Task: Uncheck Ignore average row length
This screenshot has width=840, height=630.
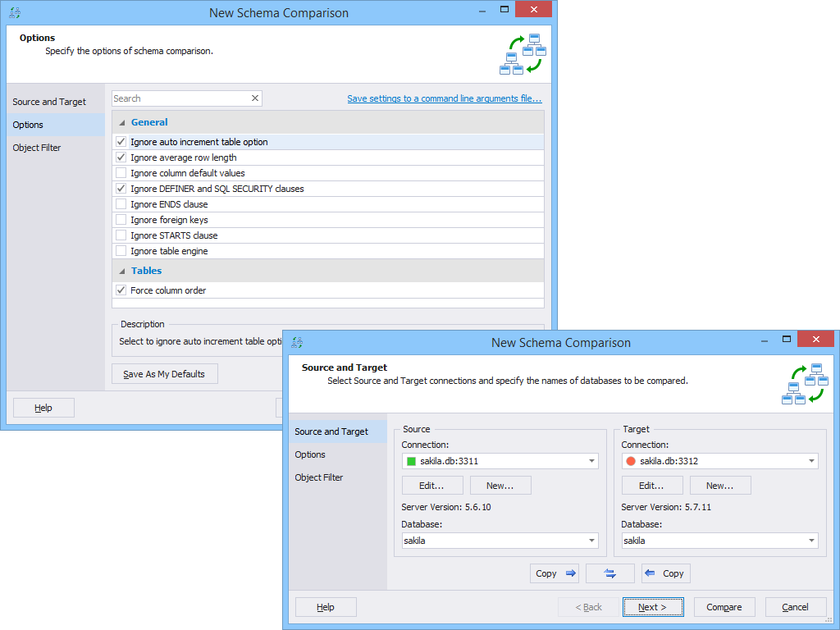Action: pyautogui.click(x=121, y=157)
